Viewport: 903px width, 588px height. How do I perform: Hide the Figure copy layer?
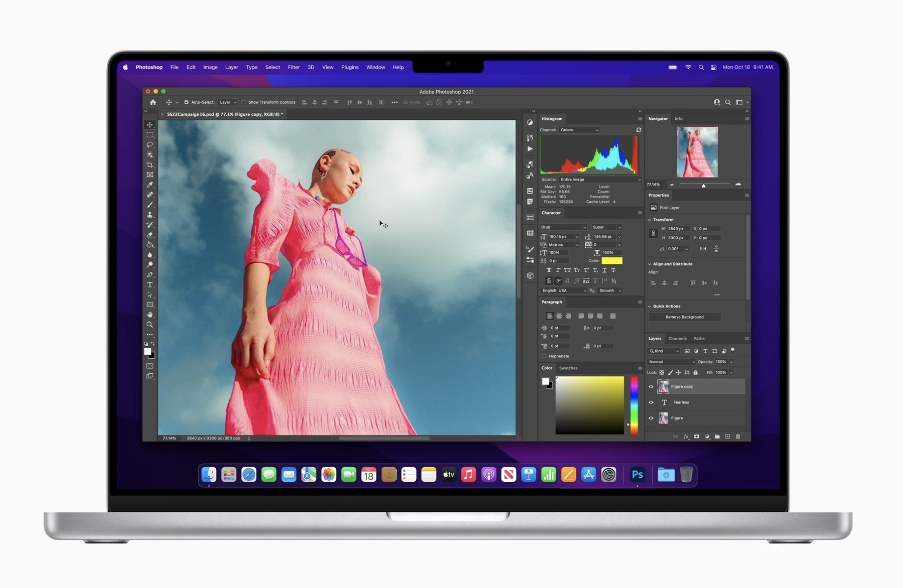coord(651,386)
